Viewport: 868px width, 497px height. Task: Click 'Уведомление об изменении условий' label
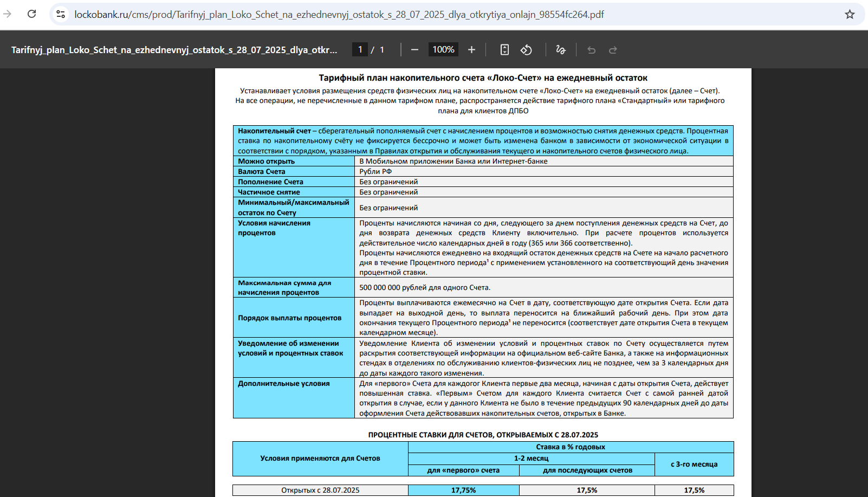pos(290,348)
